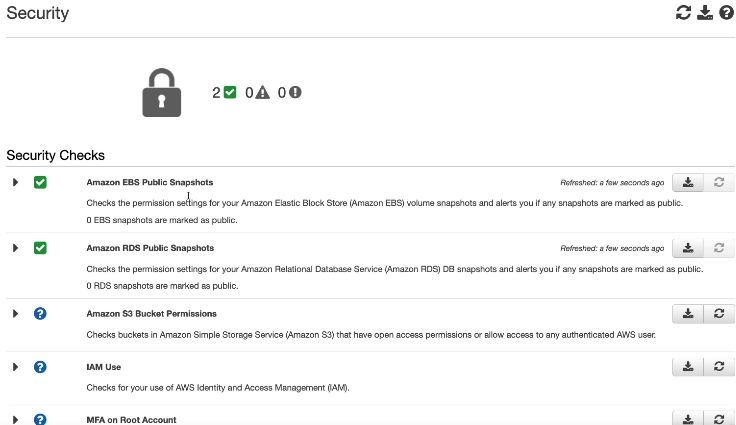Screen dimensions: 736x425
Task: Download Amazon RDS Public Snapshots results
Action: click(688, 248)
